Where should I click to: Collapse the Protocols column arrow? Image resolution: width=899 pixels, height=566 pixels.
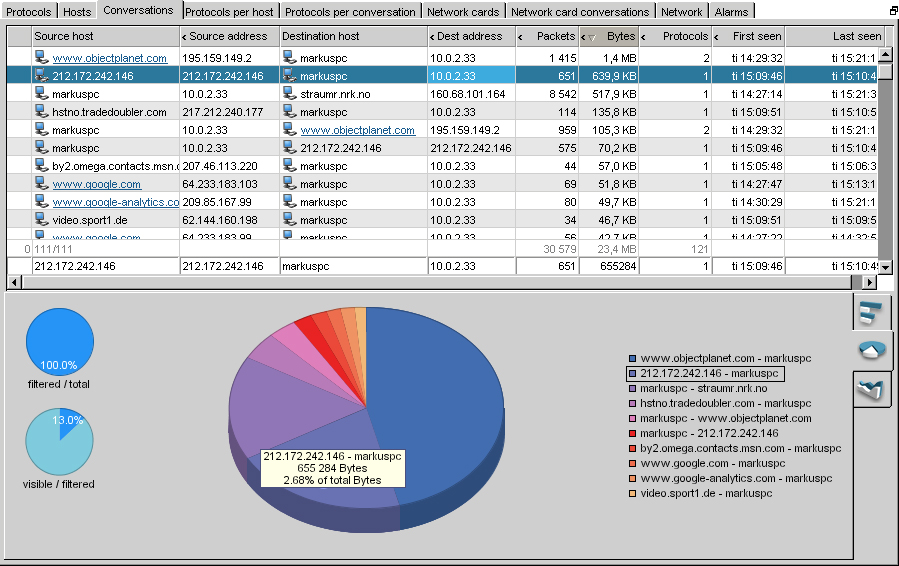click(643, 37)
